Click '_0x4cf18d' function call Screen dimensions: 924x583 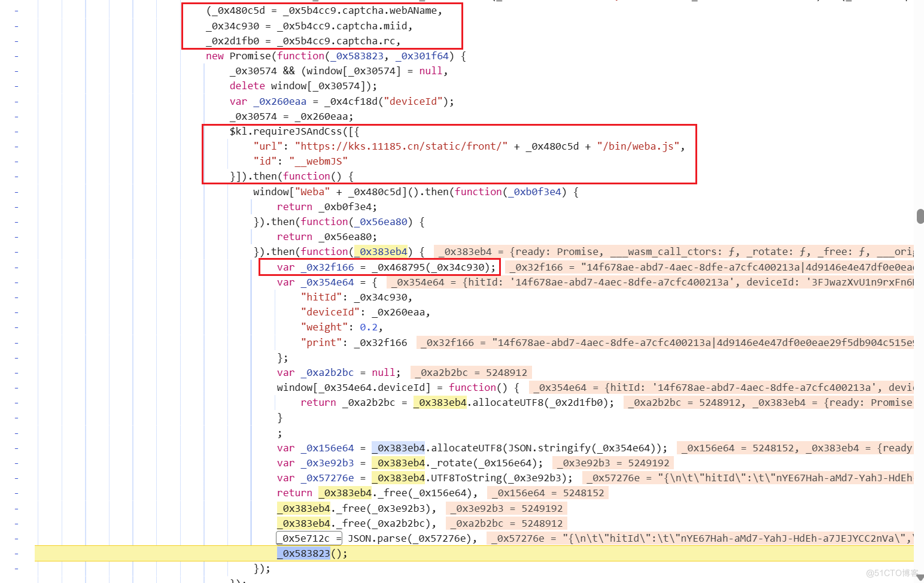tap(351, 102)
